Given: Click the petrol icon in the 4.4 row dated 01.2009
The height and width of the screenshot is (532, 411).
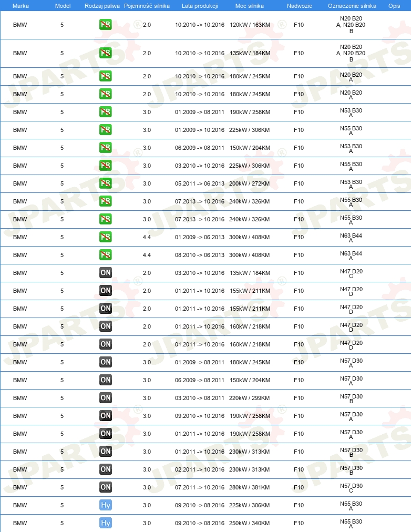Looking at the screenshot, I should coord(106,237).
